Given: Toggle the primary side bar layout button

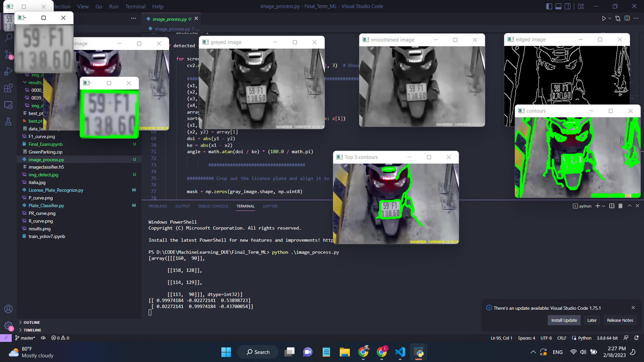Looking at the screenshot, I should (549, 6).
